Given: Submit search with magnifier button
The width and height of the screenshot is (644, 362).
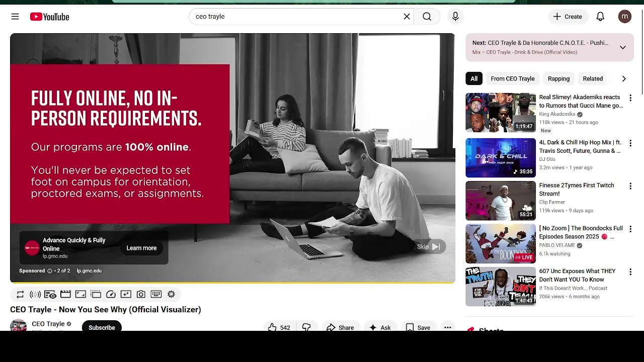Looking at the screenshot, I should click(x=427, y=17).
